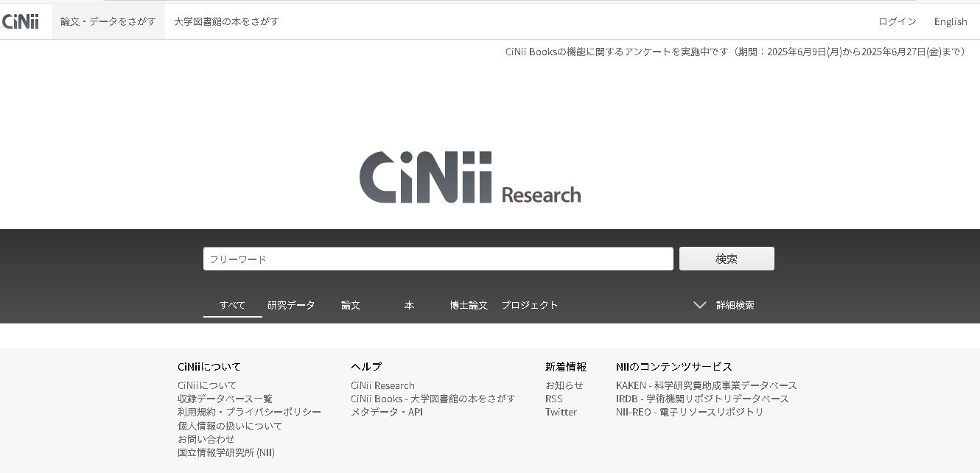The width and height of the screenshot is (980, 473).
Task: Open the CiNiiについて footer link
Action: (x=207, y=385)
